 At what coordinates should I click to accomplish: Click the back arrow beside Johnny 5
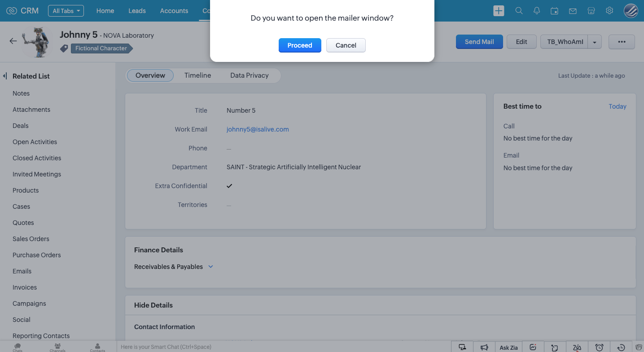(x=13, y=41)
